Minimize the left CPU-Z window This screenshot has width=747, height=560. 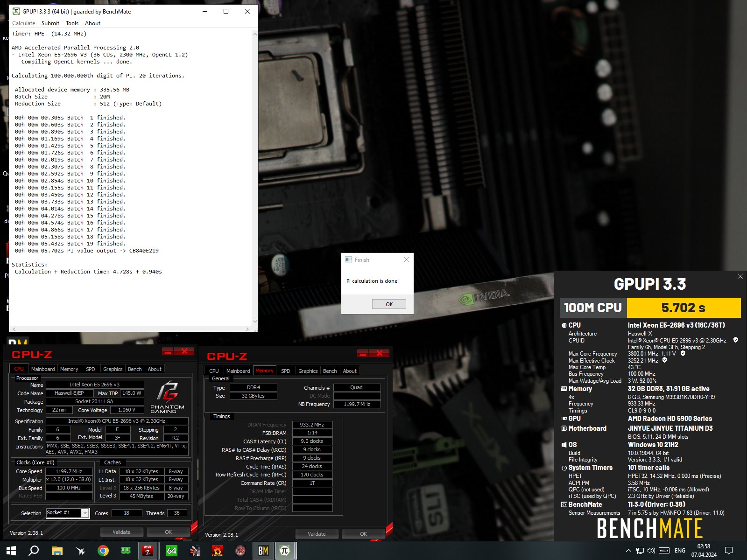pos(168,351)
